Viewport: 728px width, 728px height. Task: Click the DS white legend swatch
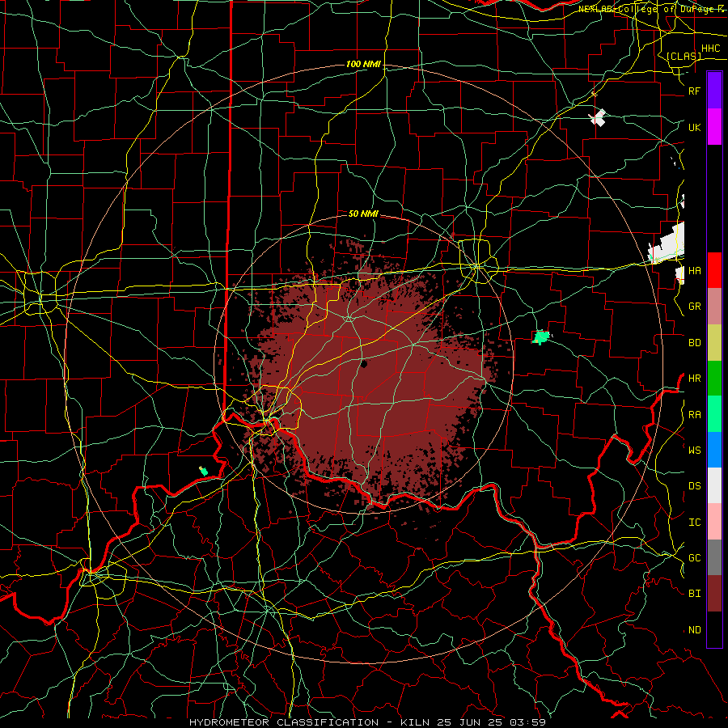pos(714,485)
